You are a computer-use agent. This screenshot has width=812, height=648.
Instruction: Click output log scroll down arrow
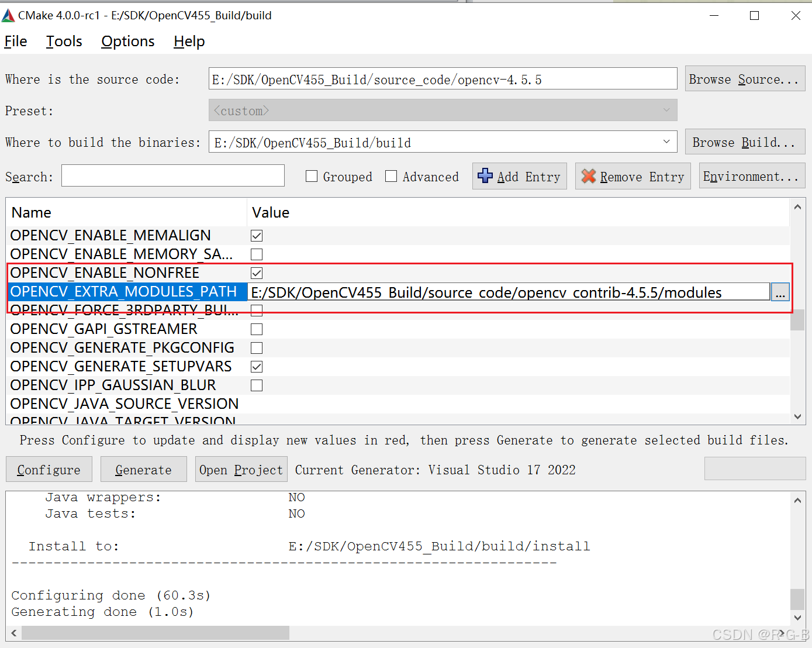(797, 618)
